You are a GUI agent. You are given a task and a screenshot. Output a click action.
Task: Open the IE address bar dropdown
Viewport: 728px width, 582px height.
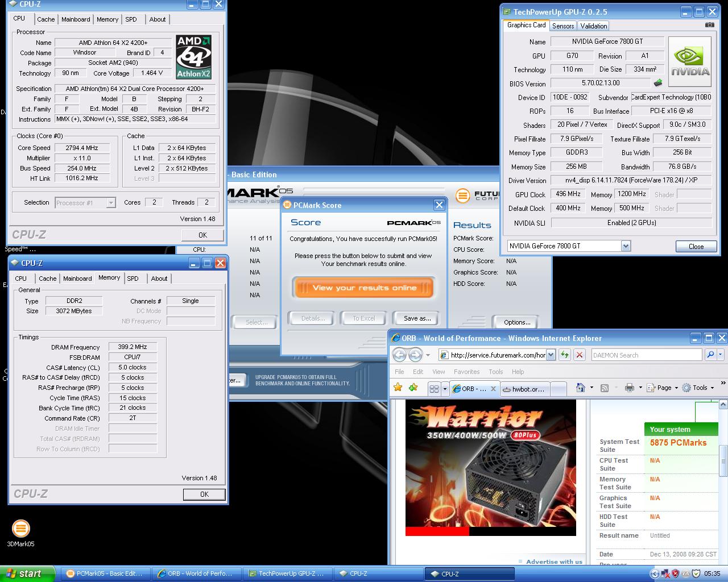(x=551, y=355)
